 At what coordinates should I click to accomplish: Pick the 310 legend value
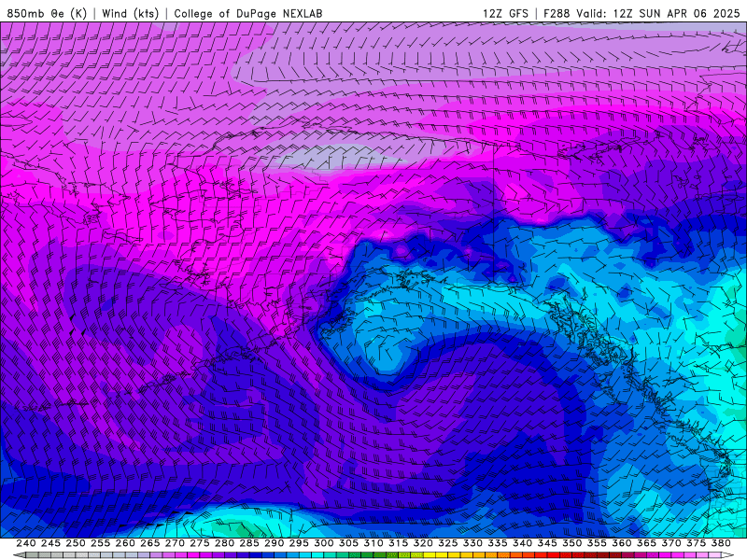coord(373,543)
